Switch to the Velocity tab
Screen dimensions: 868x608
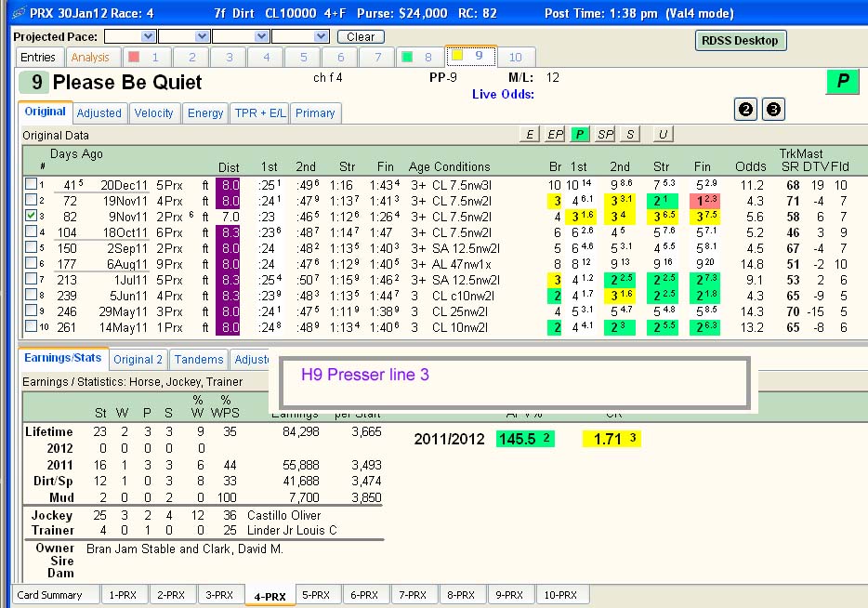pos(153,113)
